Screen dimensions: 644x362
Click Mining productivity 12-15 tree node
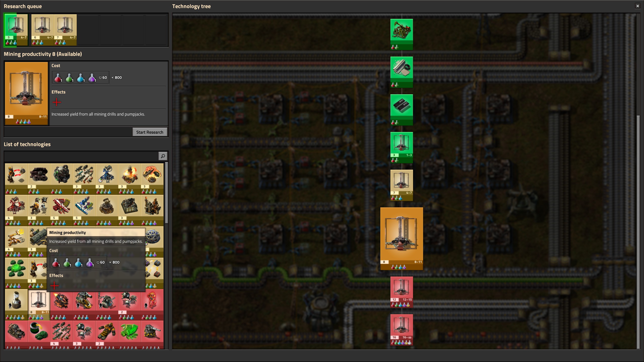401,292
